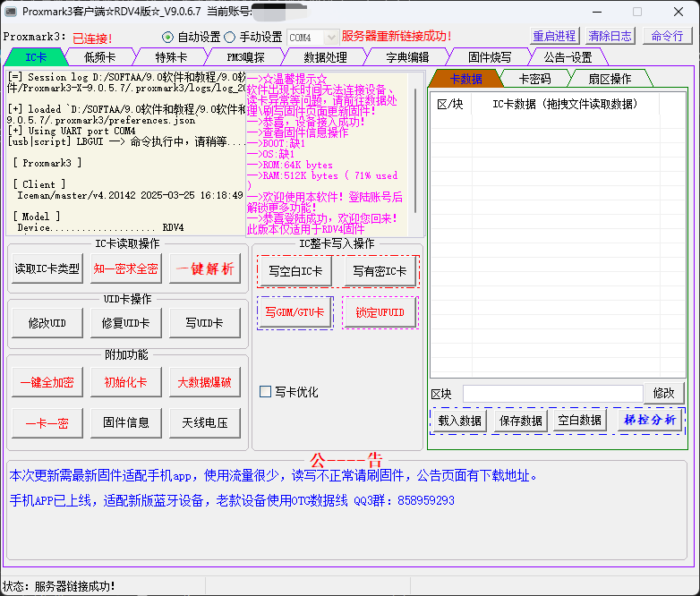
Task: Click the 写GDM/GTU卡 button
Action: [x=295, y=312]
